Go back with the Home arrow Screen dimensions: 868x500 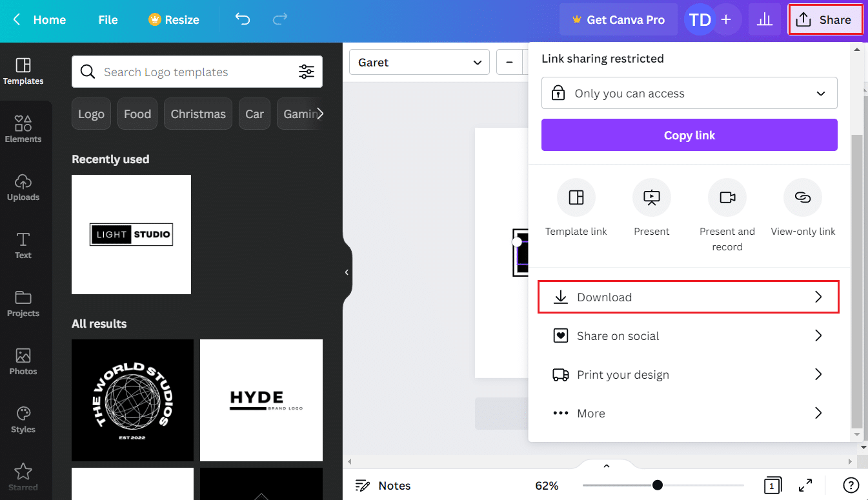tap(17, 19)
